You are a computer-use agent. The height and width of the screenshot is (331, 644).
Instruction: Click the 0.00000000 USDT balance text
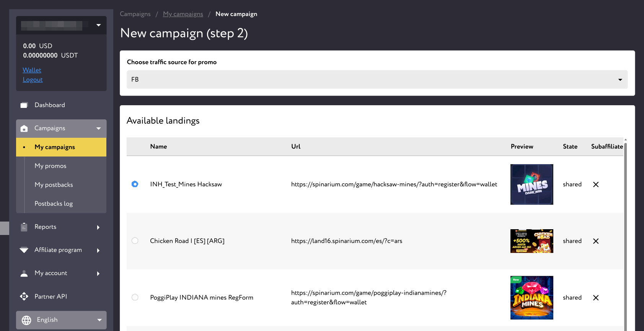pyautogui.click(x=50, y=55)
